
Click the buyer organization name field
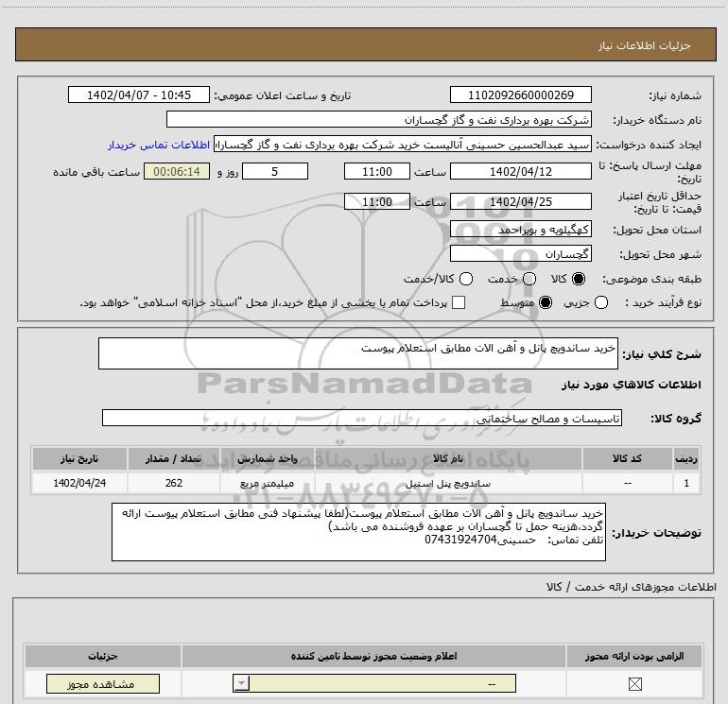click(379, 119)
